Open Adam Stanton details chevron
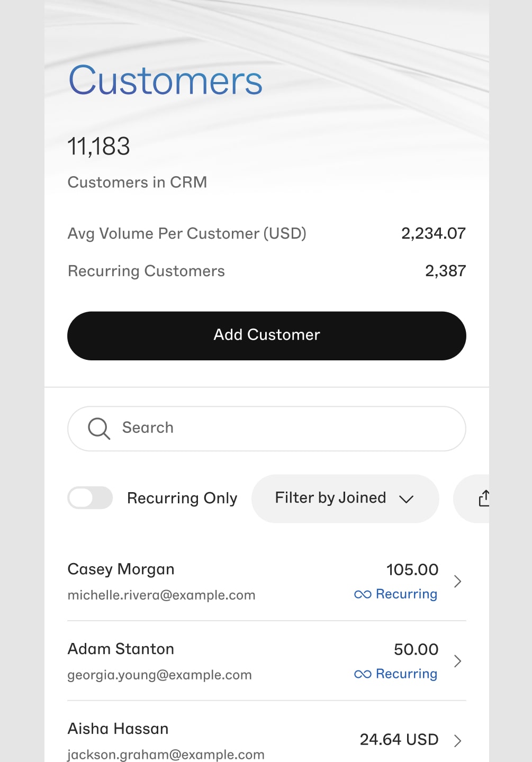 [458, 661]
